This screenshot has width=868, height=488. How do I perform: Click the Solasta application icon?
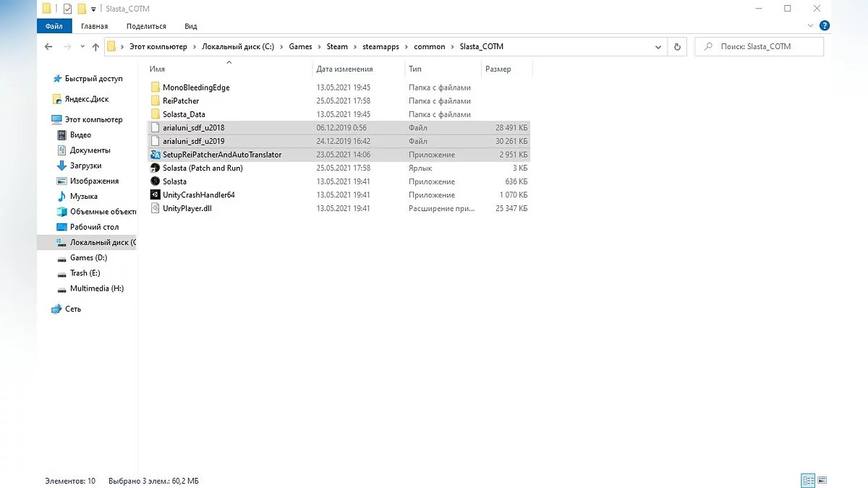pos(155,181)
